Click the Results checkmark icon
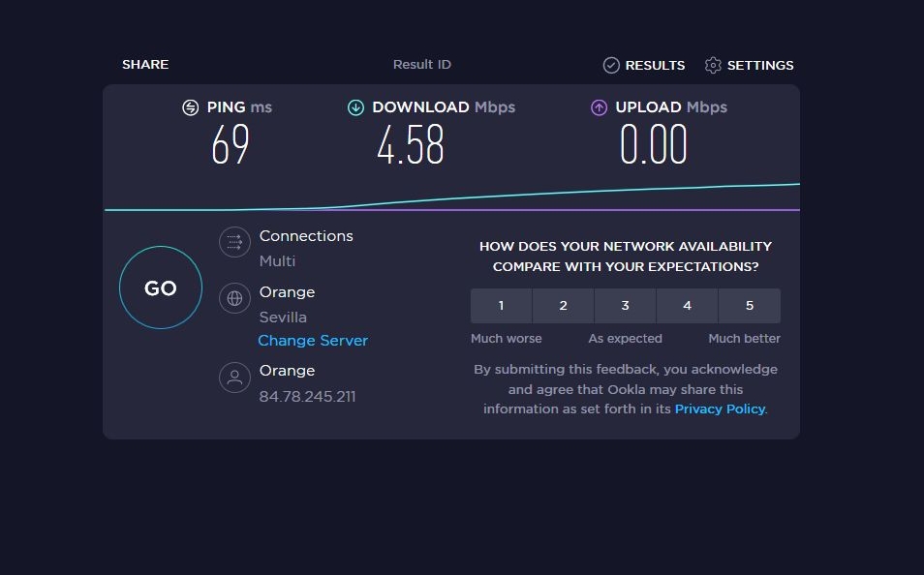The width and height of the screenshot is (924, 575). click(611, 66)
